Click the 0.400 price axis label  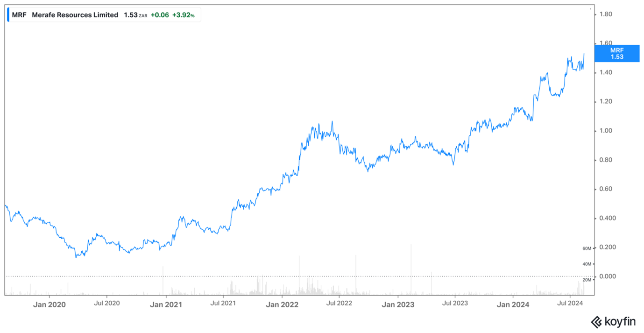[x=608, y=218]
